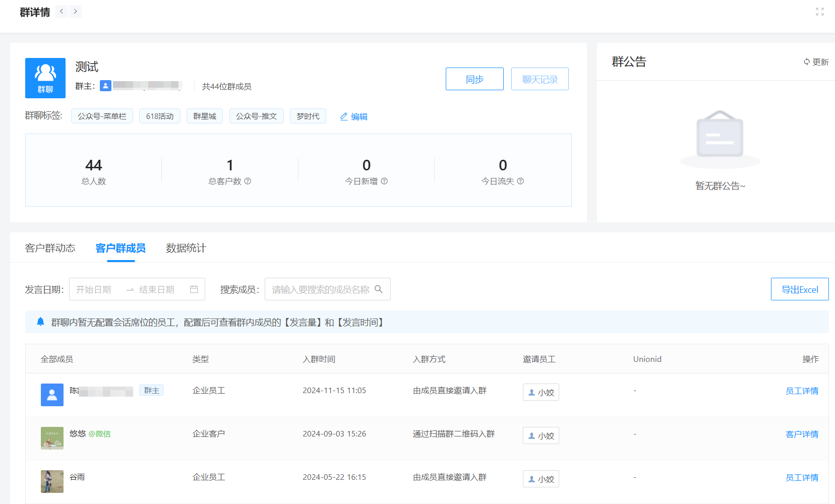
Task: Click inviter 小姣 in the 谷雨 row
Action: point(541,479)
